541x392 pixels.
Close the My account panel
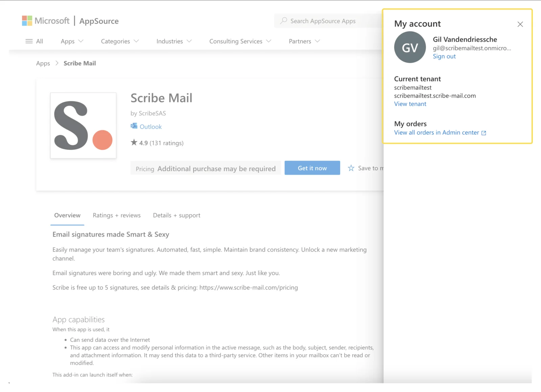520,24
